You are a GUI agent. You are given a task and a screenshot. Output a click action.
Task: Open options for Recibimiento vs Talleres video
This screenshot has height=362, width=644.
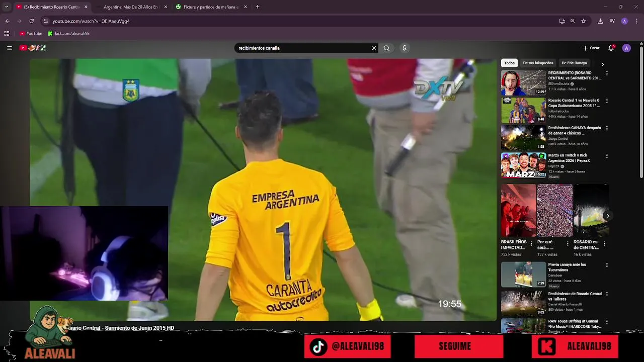pyautogui.click(x=607, y=294)
